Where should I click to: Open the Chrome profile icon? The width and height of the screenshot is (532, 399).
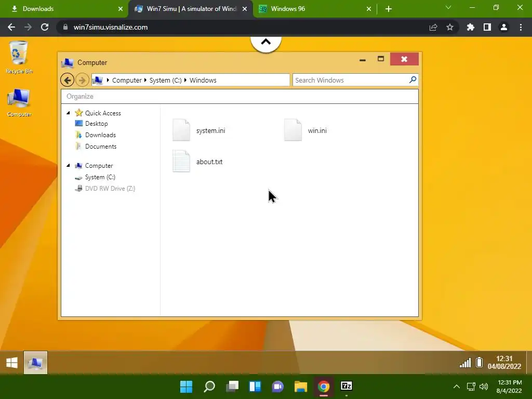point(504,27)
